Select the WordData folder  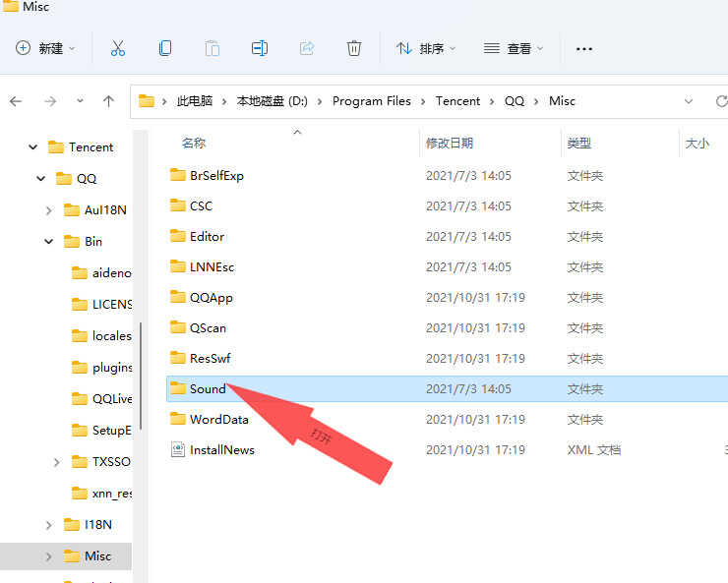[219, 419]
